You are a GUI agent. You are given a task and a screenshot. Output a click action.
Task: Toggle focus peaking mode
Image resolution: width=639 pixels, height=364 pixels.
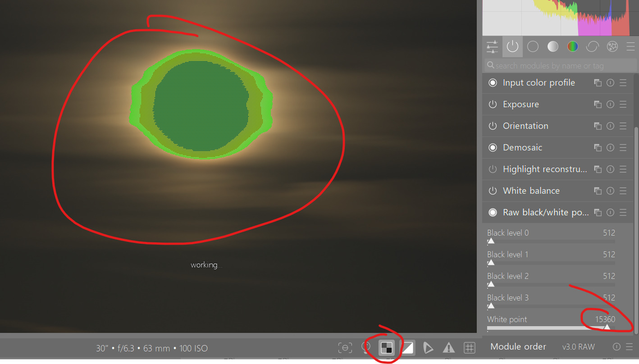pos(345,348)
